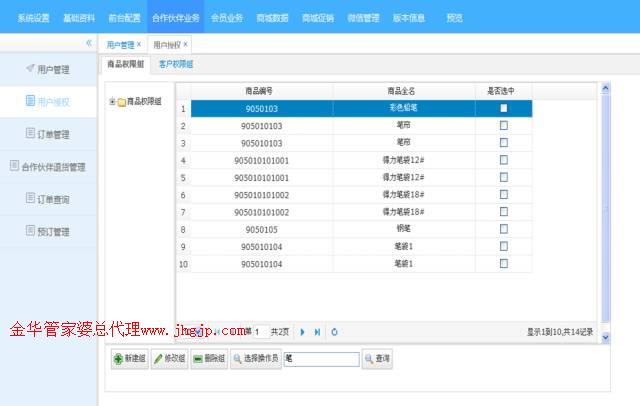
Task: Switch to the 用户管理 page tab
Action: coord(120,44)
